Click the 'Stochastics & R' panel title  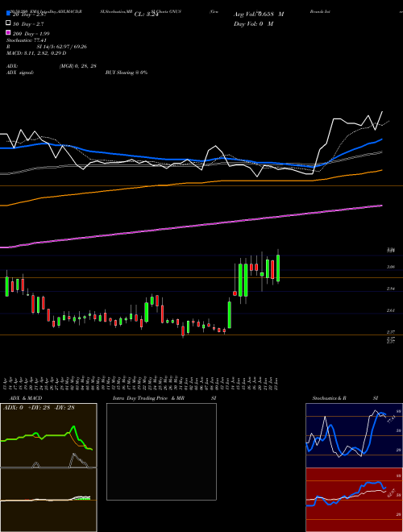329,398
